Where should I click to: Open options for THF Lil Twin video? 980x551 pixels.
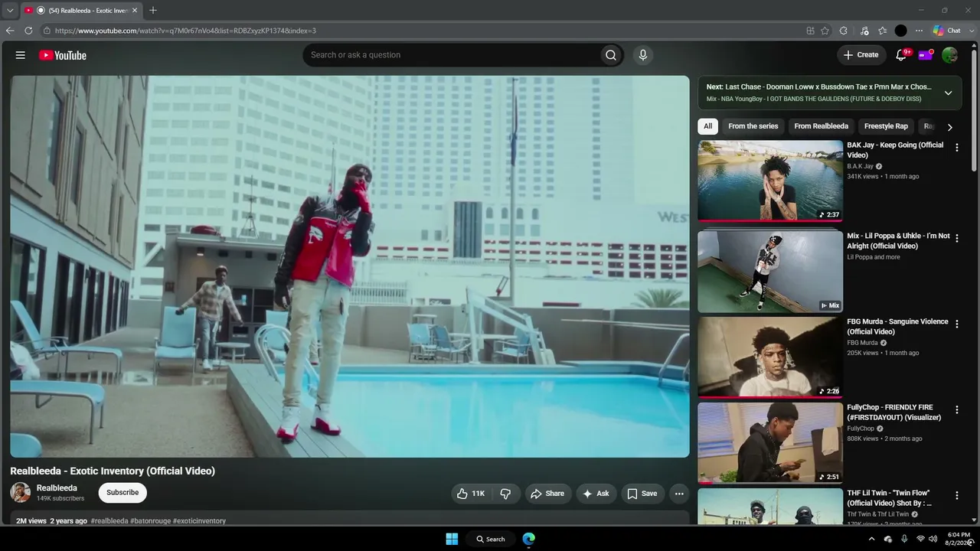point(956,496)
